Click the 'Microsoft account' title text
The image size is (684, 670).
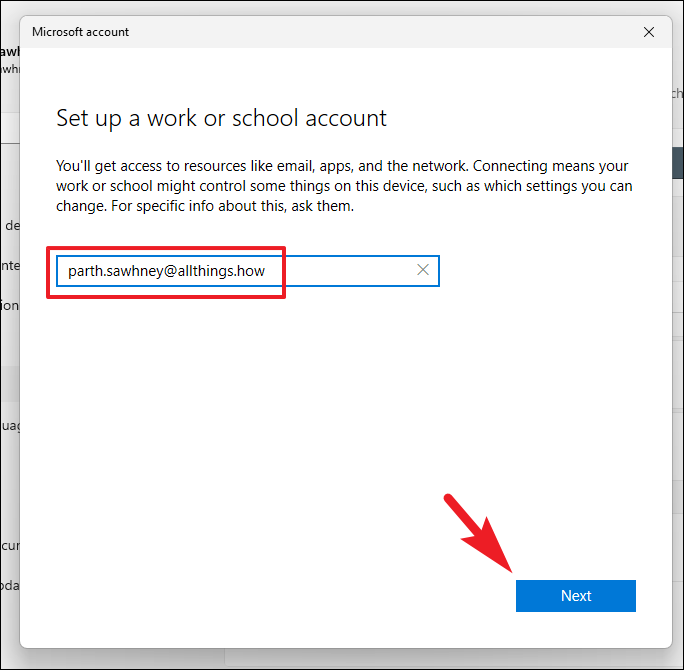[x=80, y=32]
